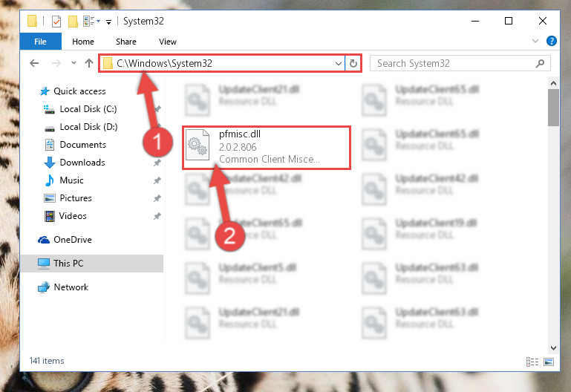Open the recent locations dropdown arrow
The height and width of the screenshot is (392, 571).
74,63
